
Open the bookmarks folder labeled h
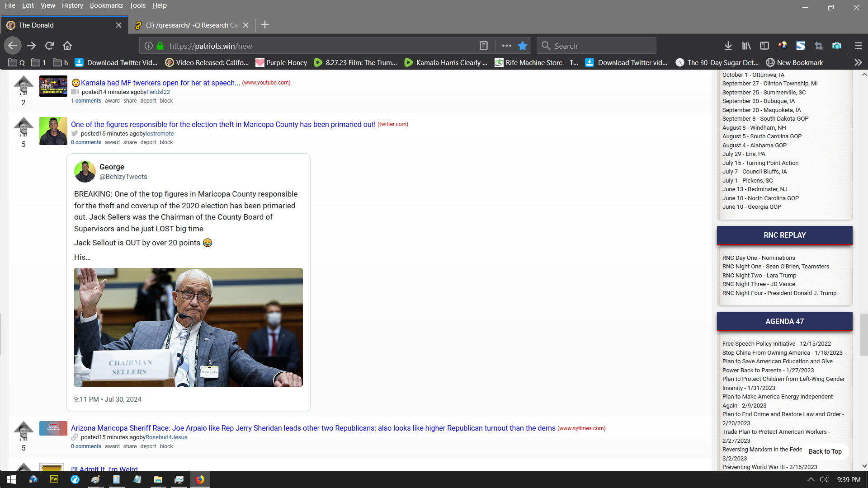pos(61,62)
